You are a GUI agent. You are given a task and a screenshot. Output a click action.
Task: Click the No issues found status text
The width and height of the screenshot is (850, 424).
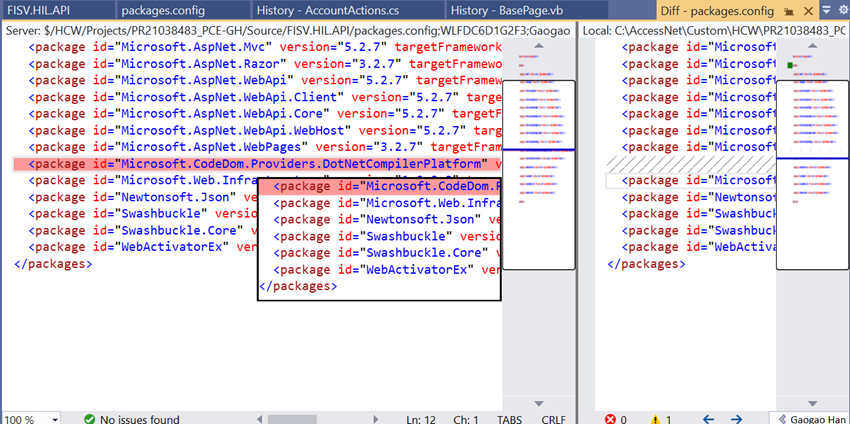139,419
